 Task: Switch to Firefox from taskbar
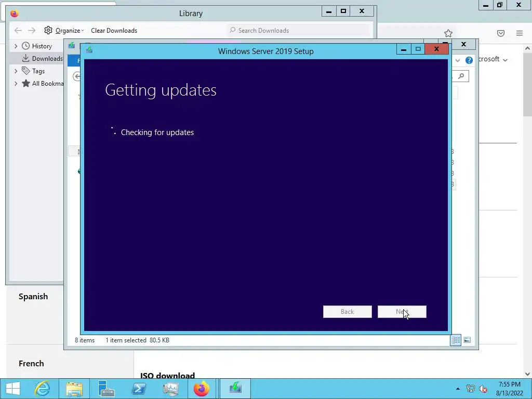click(x=202, y=389)
